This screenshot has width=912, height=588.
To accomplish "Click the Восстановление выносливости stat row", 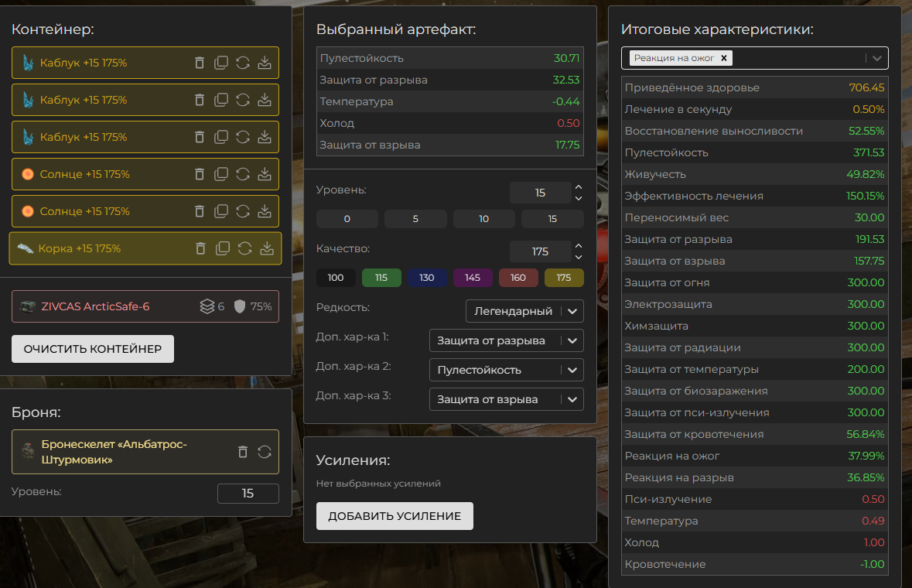I will click(x=754, y=131).
